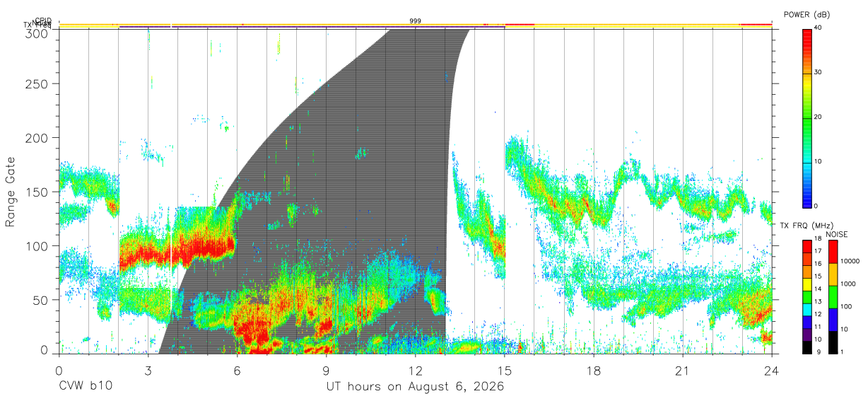Image resolution: width=868 pixels, height=401 pixels.
Task: Click the x-axis tick label "18"
Action: tap(594, 371)
